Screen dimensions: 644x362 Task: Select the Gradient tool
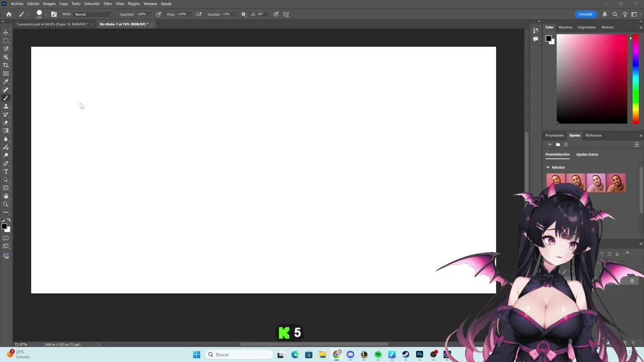pos(6,131)
